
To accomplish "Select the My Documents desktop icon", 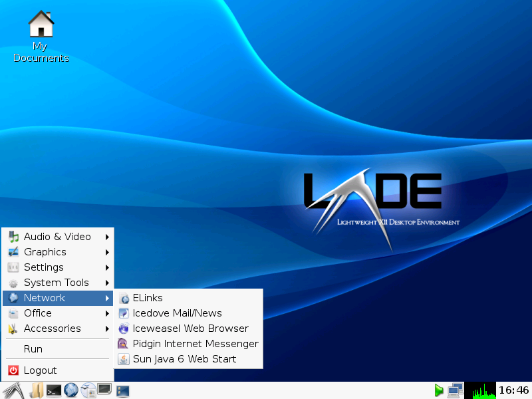I will pos(41,37).
